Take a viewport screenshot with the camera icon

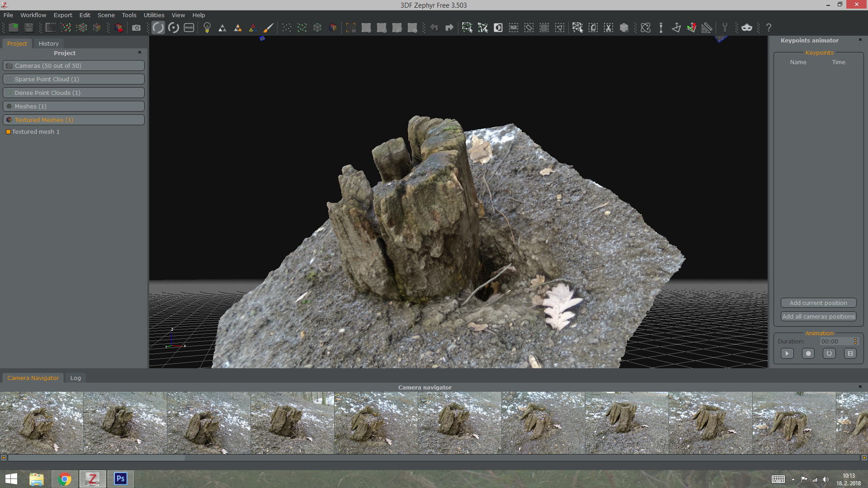click(x=137, y=28)
